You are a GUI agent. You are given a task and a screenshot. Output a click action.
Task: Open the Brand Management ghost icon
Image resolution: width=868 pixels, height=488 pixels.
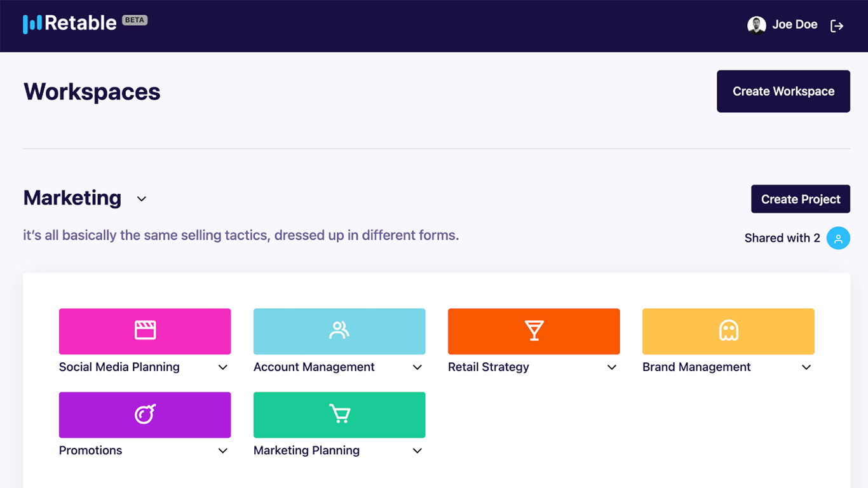coord(728,330)
